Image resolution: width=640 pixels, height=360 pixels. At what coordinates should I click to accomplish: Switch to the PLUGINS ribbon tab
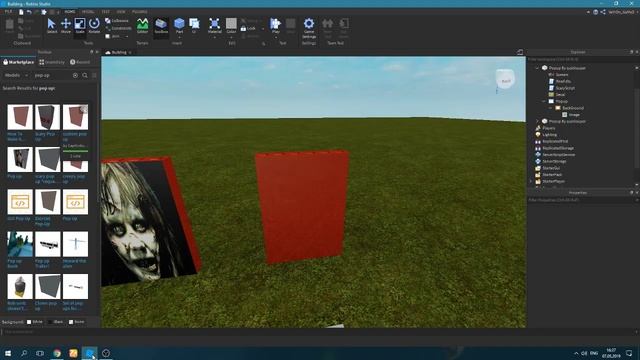pos(140,12)
